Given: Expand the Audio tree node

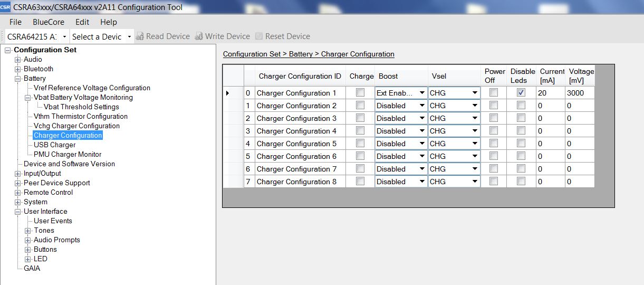Looking at the screenshot, I should coord(18,60).
